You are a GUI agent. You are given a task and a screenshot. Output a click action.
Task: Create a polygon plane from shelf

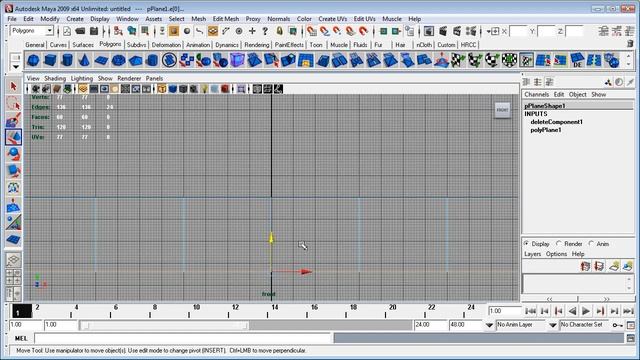click(x=101, y=60)
